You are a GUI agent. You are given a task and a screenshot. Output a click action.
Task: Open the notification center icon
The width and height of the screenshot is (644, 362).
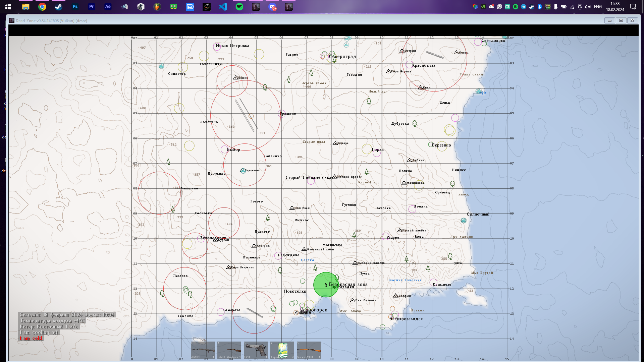click(633, 7)
